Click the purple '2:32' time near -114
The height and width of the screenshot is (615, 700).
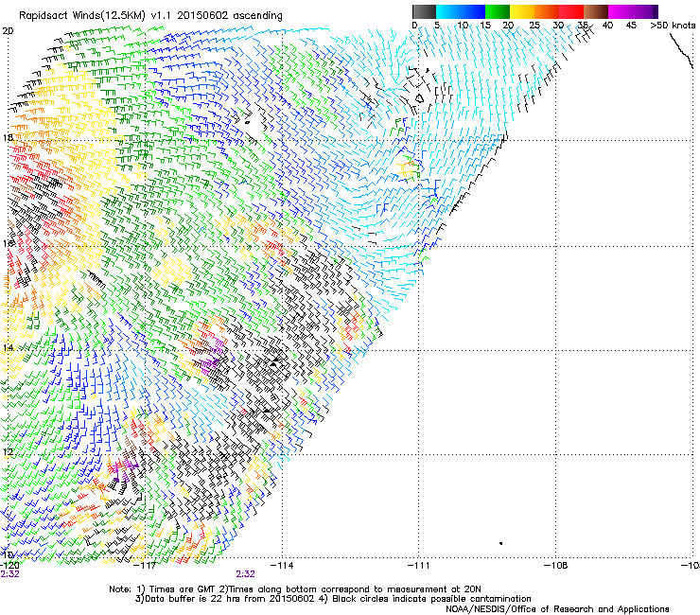coord(246,574)
